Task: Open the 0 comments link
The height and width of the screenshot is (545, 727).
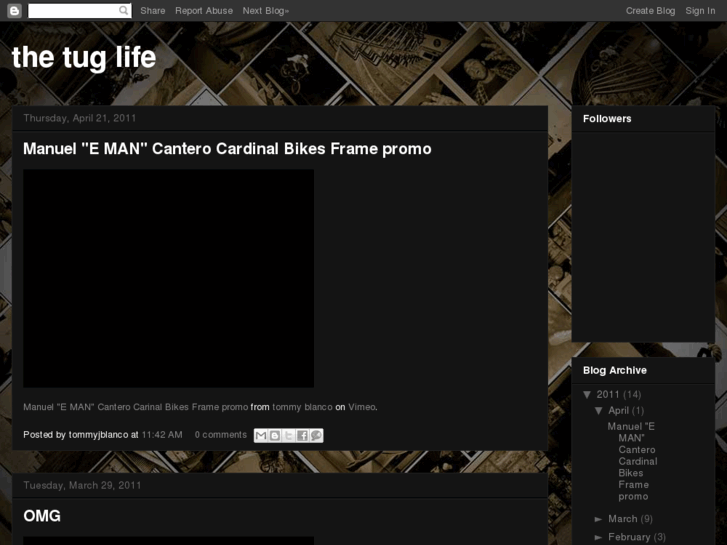Action: point(221,435)
